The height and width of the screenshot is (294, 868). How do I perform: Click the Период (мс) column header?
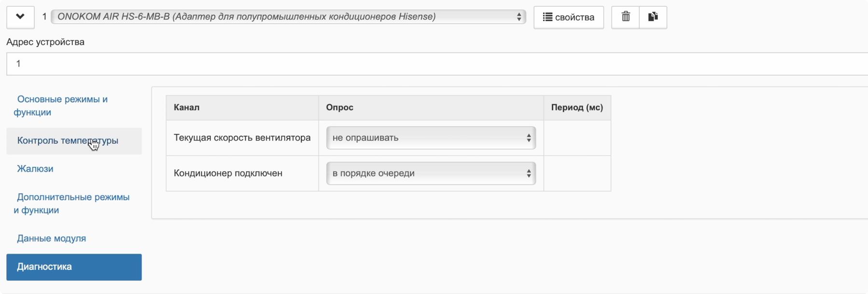click(577, 107)
